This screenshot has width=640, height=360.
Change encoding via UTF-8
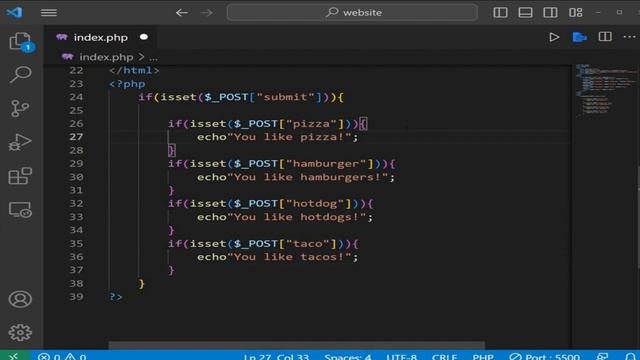[402, 356]
